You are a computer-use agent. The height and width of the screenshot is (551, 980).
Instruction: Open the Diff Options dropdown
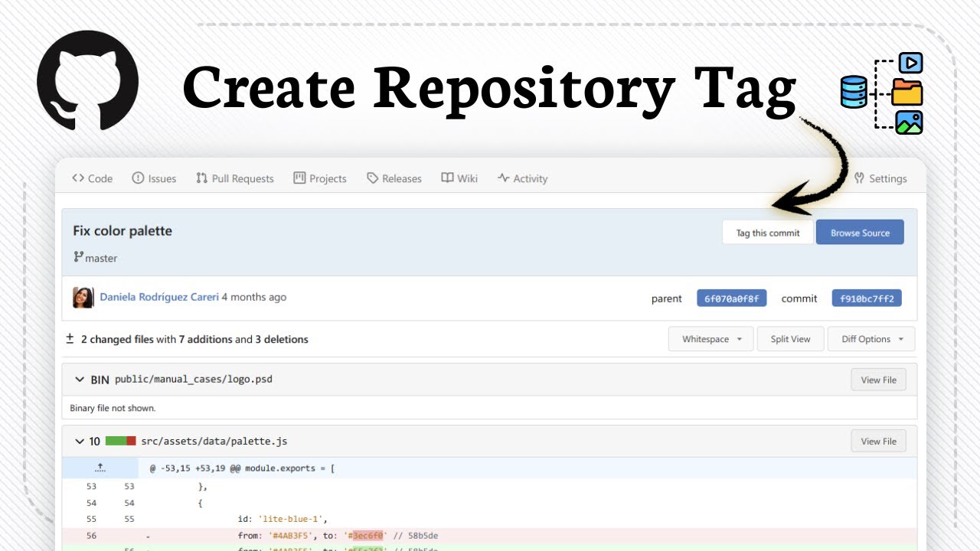click(871, 339)
